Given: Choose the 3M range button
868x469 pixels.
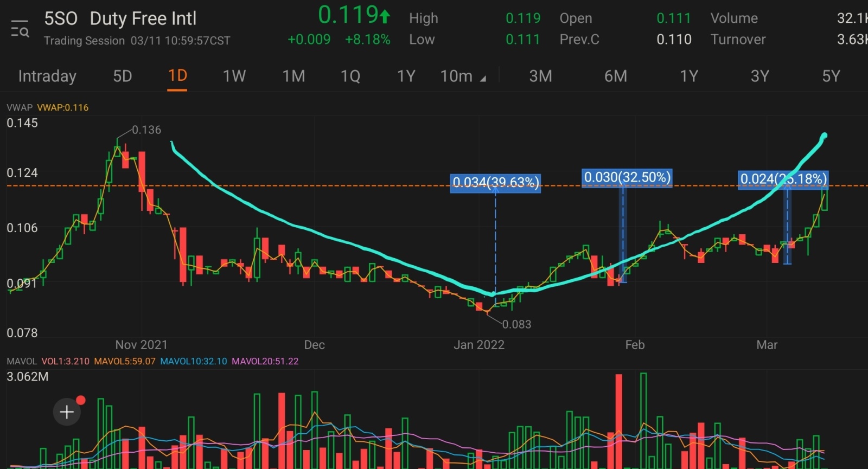Looking at the screenshot, I should [x=540, y=76].
